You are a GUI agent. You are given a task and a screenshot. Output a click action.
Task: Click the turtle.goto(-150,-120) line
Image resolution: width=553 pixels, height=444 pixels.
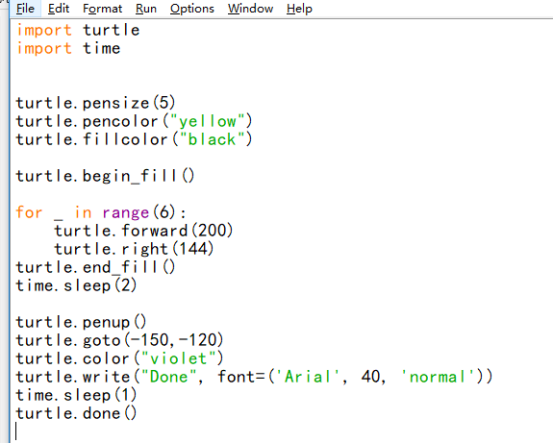pyautogui.click(x=120, y=340)
